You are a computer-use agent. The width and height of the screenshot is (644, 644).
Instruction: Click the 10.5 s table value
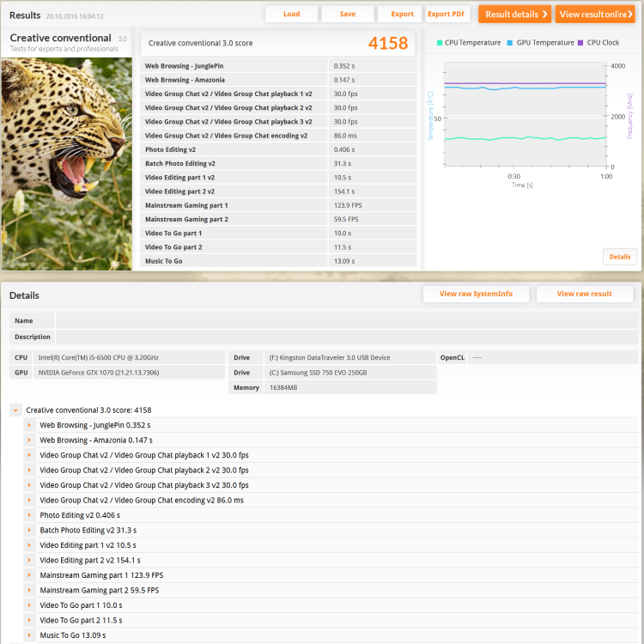click(x=343, y=178)
